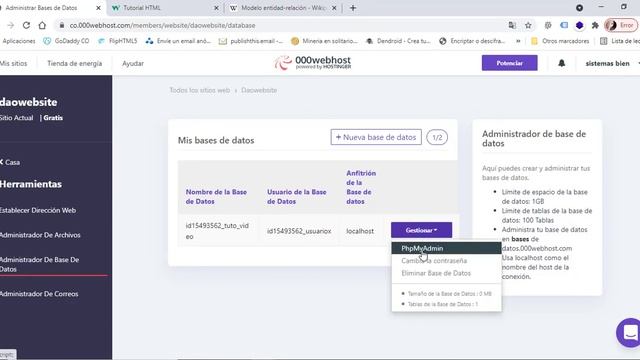Viewport: 640px width, 360px height.
Task: Click Tablas de la Base de Datos info
Action: [x=442, y=304]
